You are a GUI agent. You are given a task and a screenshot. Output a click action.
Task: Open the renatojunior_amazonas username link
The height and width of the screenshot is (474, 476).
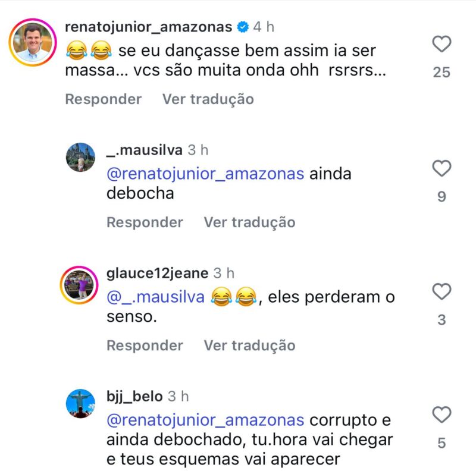(147, 27)
